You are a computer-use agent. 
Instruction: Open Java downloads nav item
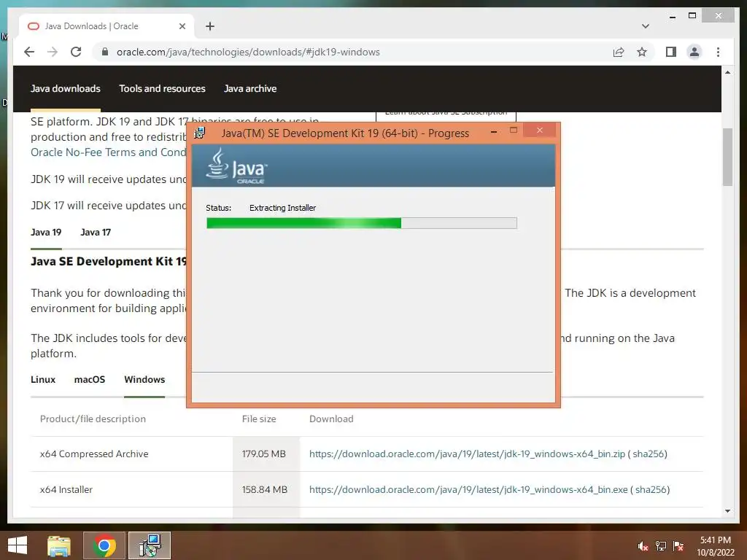click(66, 88)
